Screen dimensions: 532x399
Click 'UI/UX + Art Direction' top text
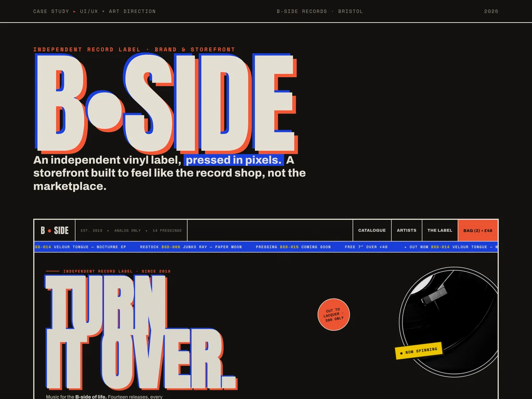coord(118,11)
